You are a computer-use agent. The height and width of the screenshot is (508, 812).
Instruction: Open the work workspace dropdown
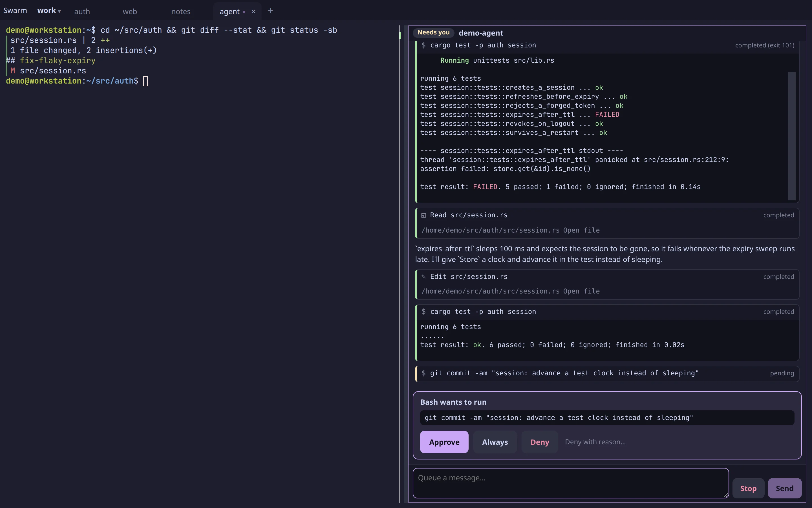pos(49,11)
